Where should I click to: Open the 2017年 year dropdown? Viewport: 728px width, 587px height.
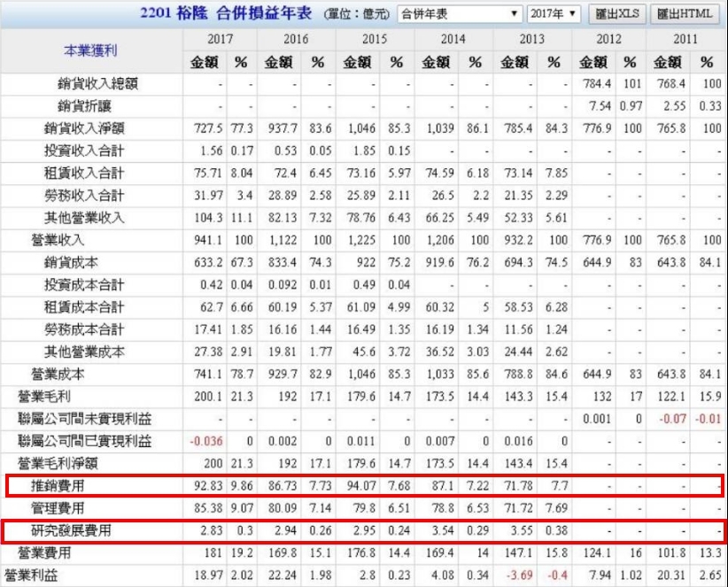553,14
